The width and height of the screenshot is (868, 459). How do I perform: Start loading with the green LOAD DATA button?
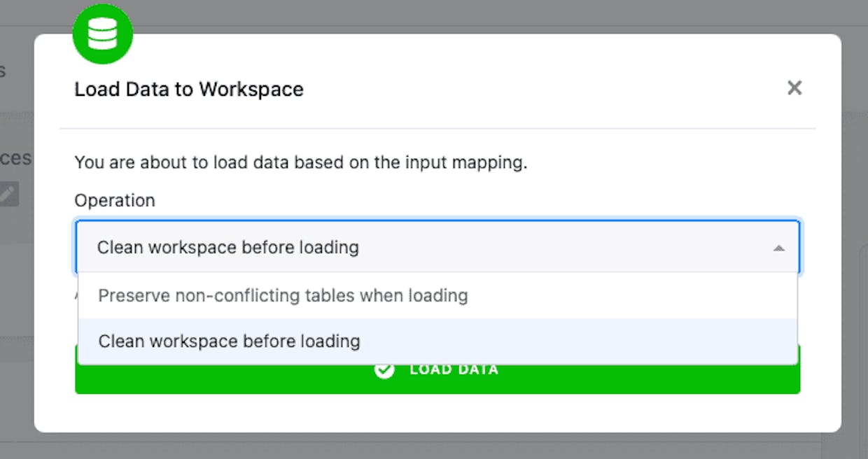[x=437, y=379]
